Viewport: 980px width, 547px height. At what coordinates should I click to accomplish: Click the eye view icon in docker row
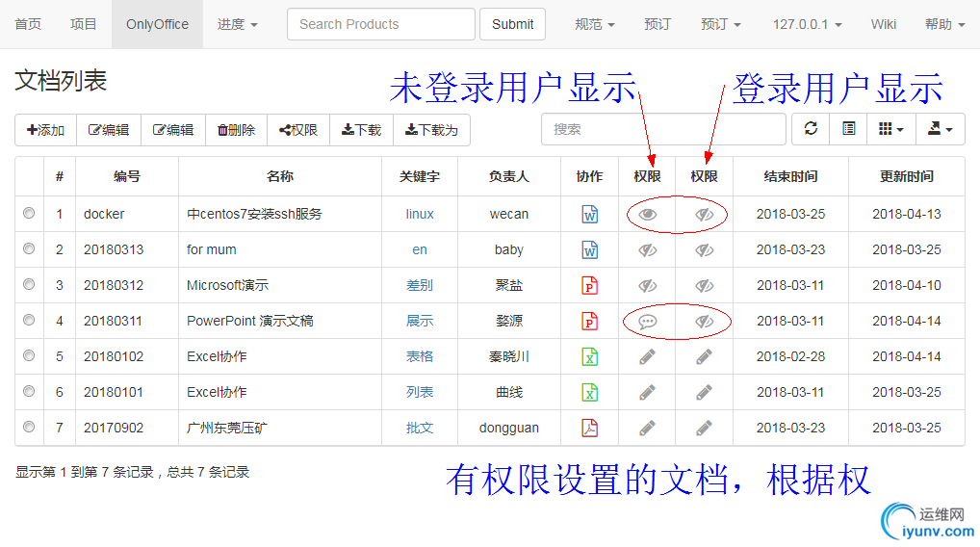tap(648, 215)
